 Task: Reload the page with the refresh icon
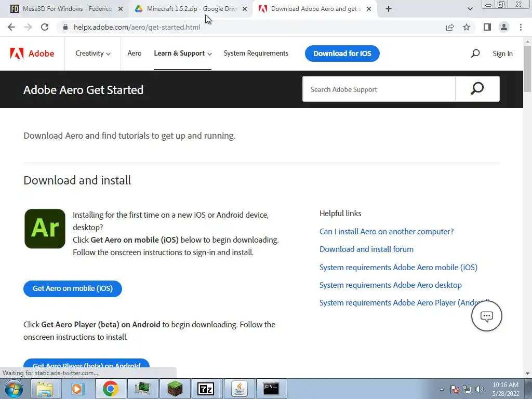click(x=45, y=27)
